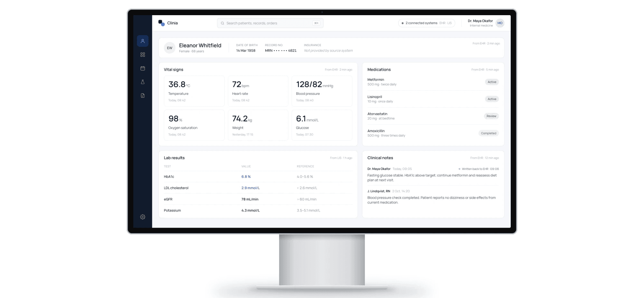Select the Blood pressure 128/82 card
The height and width of the screenshot is (298, 644).
tap(322, 91)
